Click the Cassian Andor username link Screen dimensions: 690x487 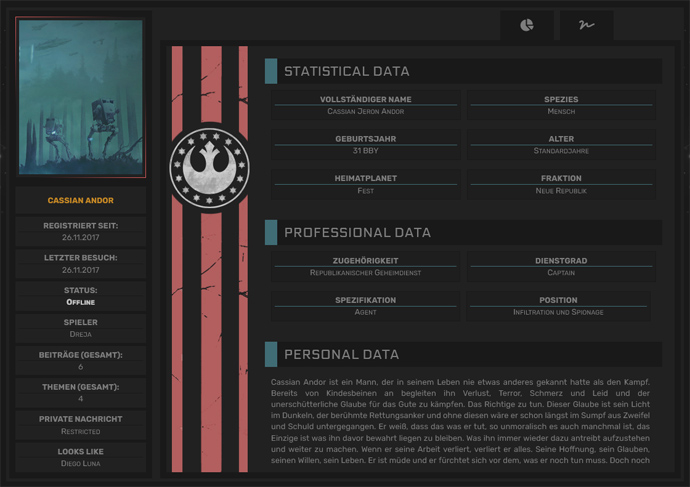point(81,201)
